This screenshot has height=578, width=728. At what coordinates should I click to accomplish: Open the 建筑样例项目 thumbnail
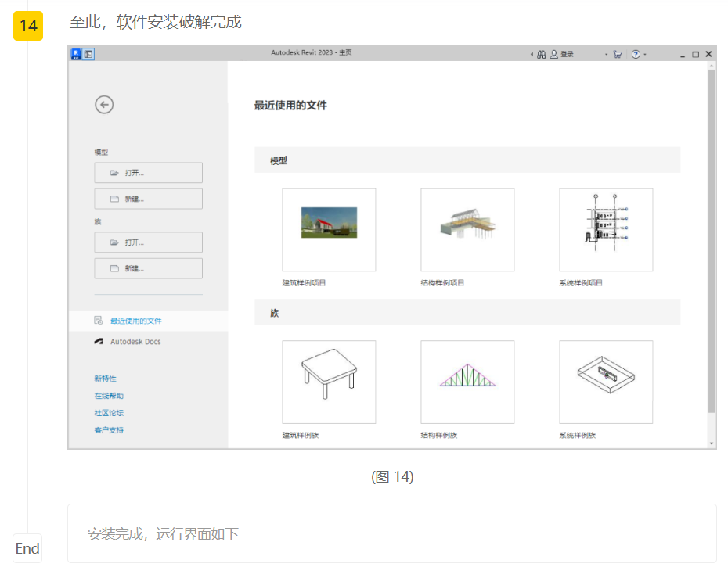click(x=329, y=229)
